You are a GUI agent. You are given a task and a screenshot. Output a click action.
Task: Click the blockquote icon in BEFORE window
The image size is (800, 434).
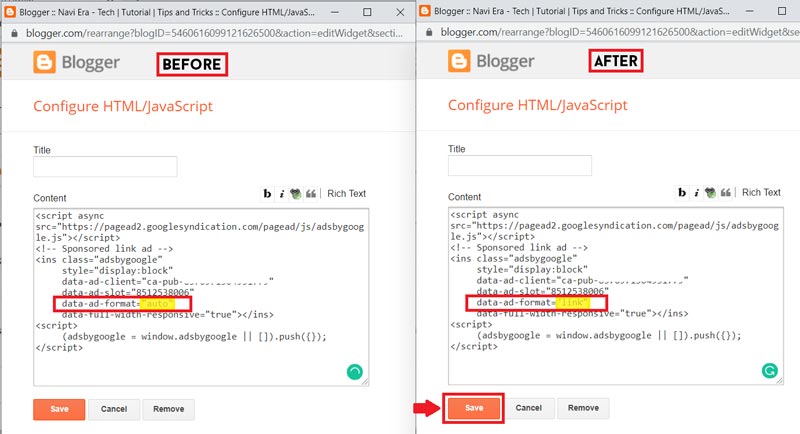click(x=311, y=194)
